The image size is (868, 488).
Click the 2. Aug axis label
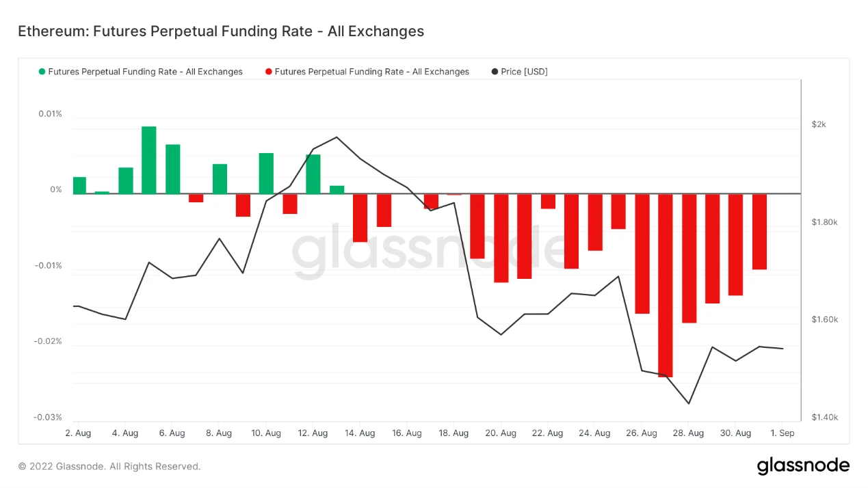coord(78,433)
